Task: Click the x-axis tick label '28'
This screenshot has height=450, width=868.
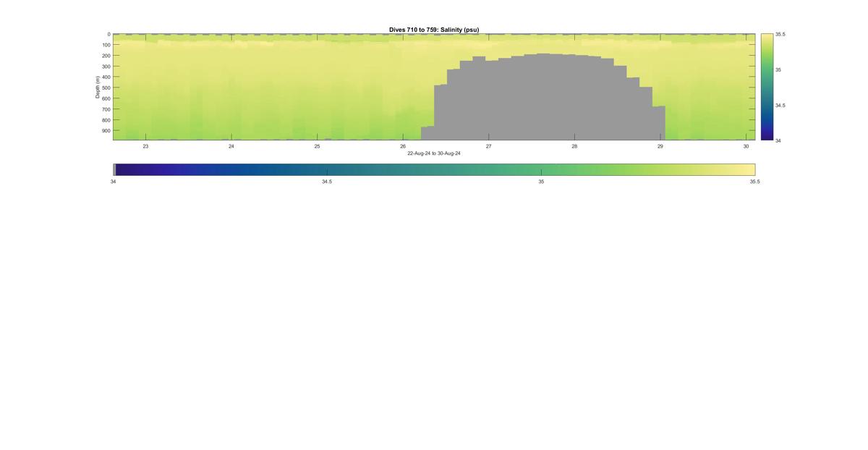Action: 574,146
